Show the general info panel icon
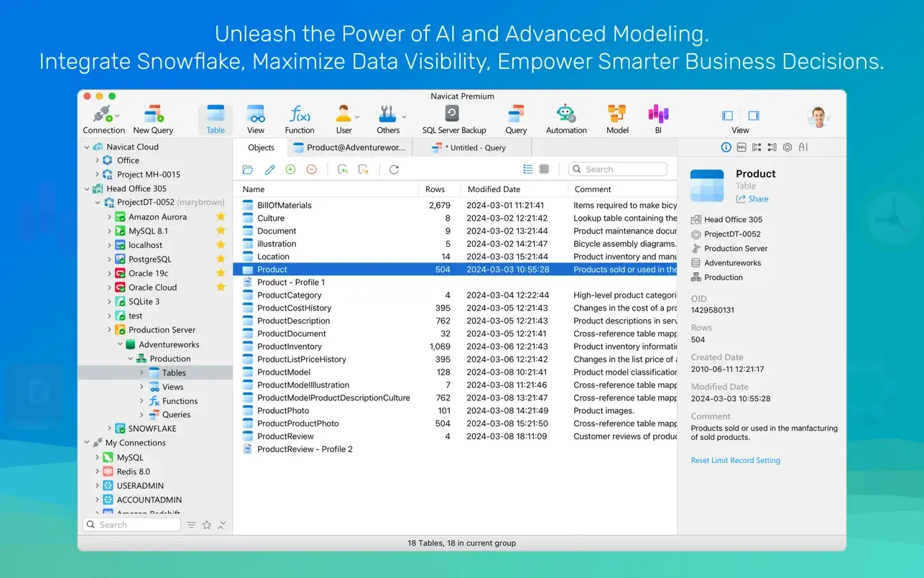The height and width of the screenshot is (578, 924). 726,147
